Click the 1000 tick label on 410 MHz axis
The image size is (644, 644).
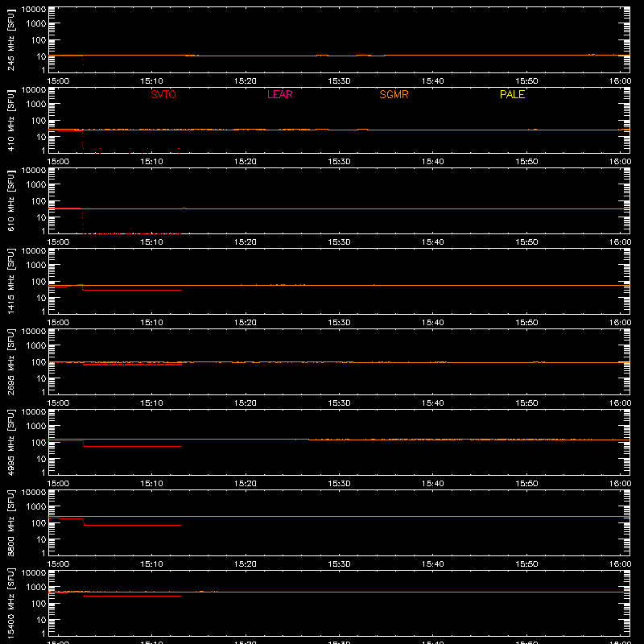[x=36, y=105]
